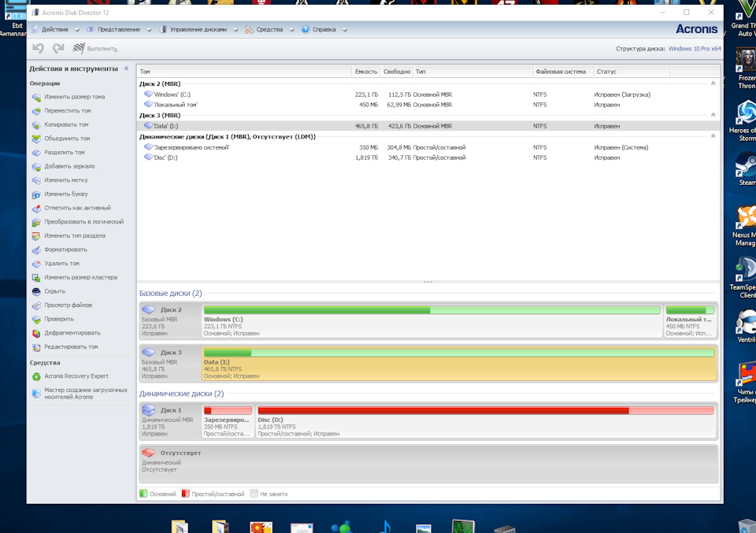Screen dimensions: 756x533
Task: Select Изменить размер тома operation
Action: point(69,97)
